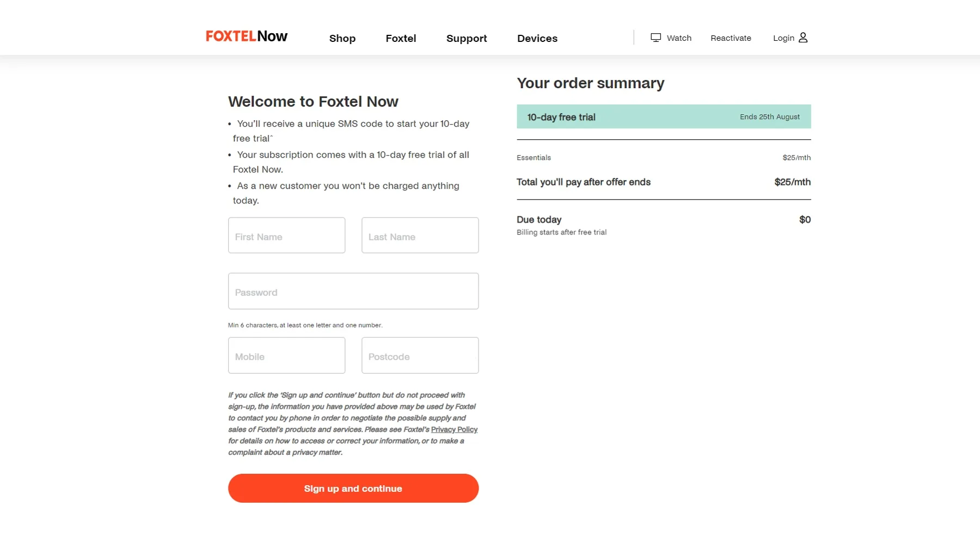Click the Reactivate link
The width and height of the screenshot is (980, 544).
pos(731,38)
